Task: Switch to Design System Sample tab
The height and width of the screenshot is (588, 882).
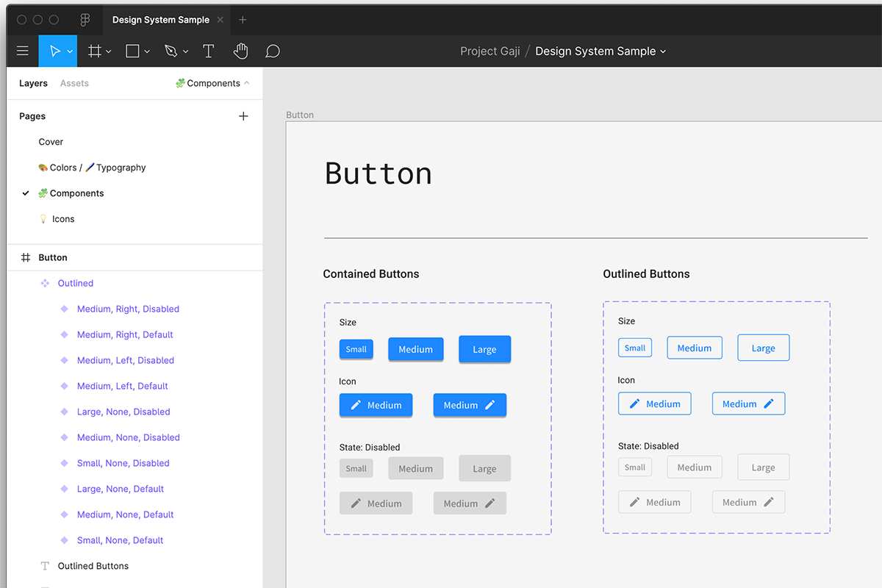Action: [160, 20]
